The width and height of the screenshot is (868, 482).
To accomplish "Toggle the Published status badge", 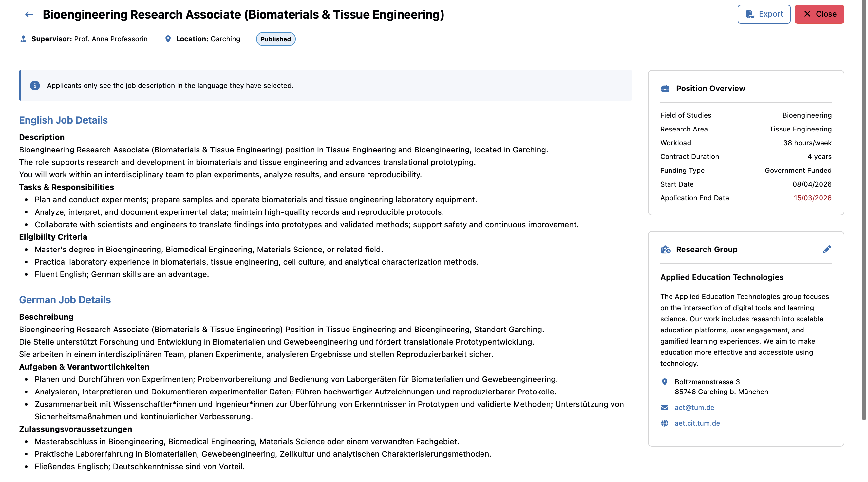I will click(x=275, y=39).
